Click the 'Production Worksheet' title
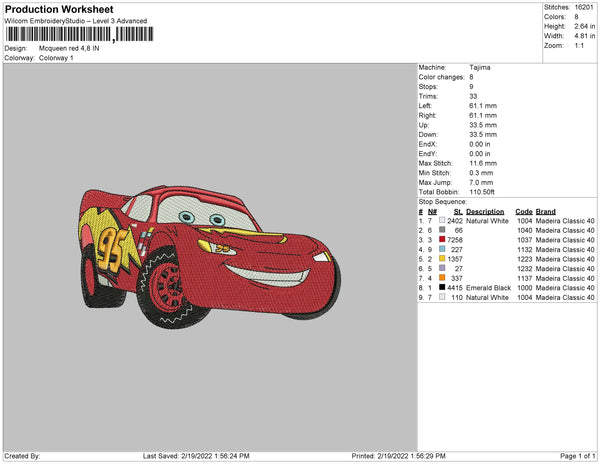 click(59, 10)
